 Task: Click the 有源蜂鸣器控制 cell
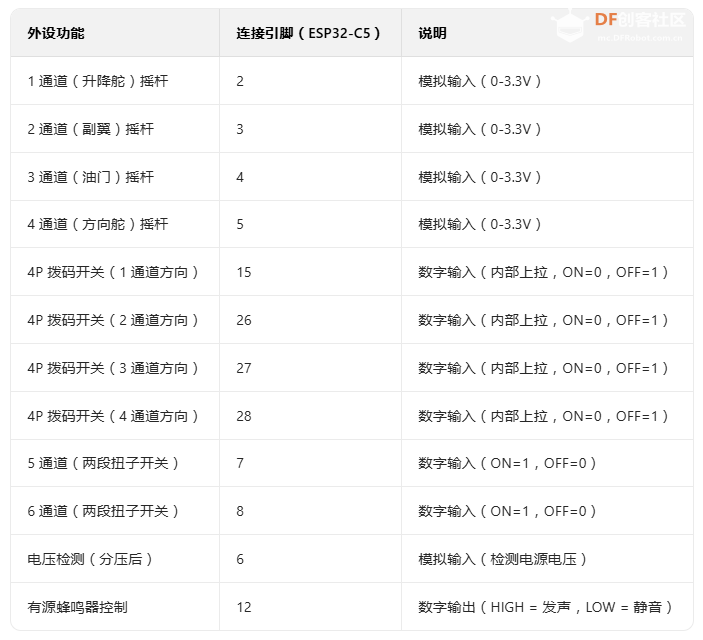tap(77, 607)
